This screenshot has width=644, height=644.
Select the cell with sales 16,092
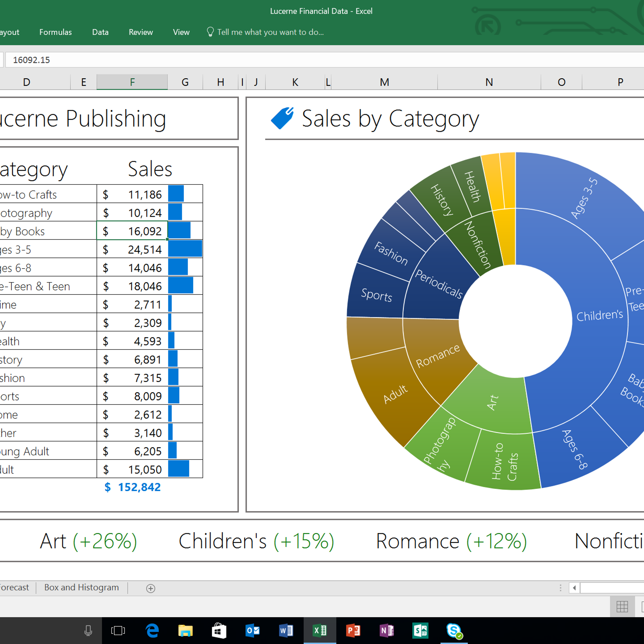point(132,230)
